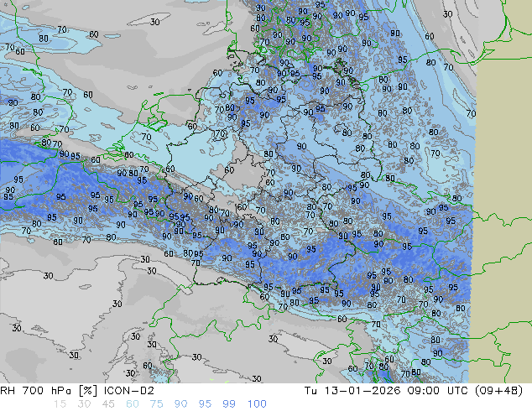Select the 90 value in the color legend

point(180,404)
